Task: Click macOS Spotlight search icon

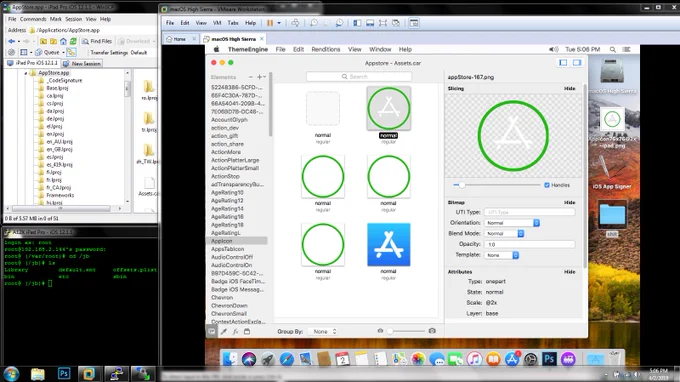Action: pyautogui.click(x=612, y=49)
